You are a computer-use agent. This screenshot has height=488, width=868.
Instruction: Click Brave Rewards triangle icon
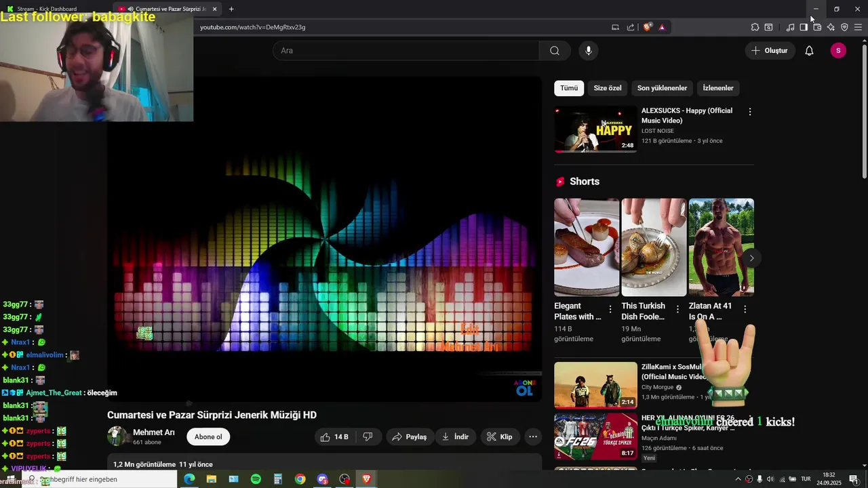coord(662,27)
